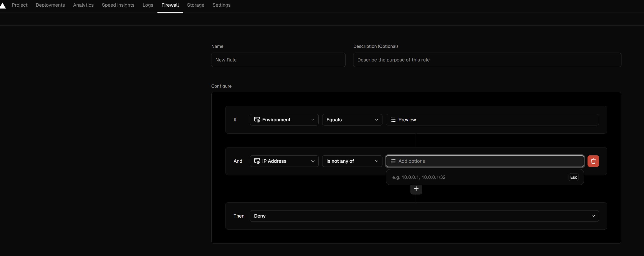Screen dimensions: 644x256
Task: Expand the Deny action dropdown
Action: click(x=424, y=216)
